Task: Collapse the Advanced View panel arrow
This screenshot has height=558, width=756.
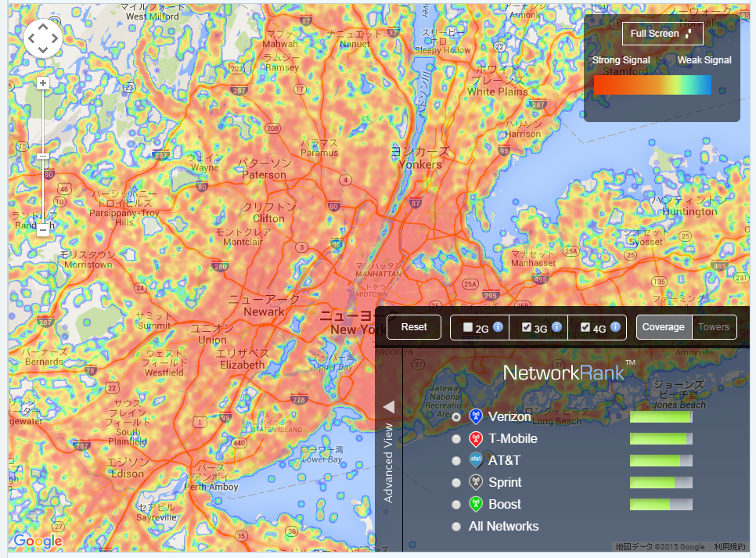Action: pyautogui.click(x=389, y=407)
